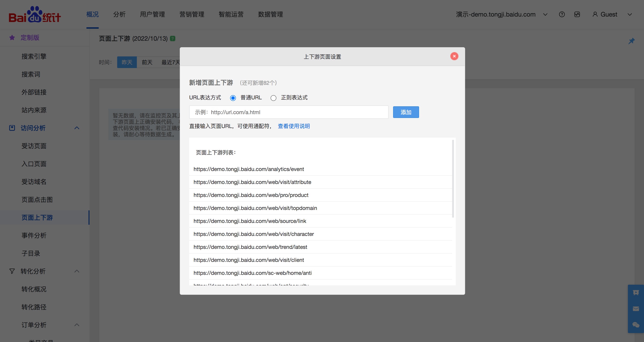Open 受访域名 in the sidebar
The height and width of the screenshot is (342, 644).
pyautogui.click(x=34, y=182)
